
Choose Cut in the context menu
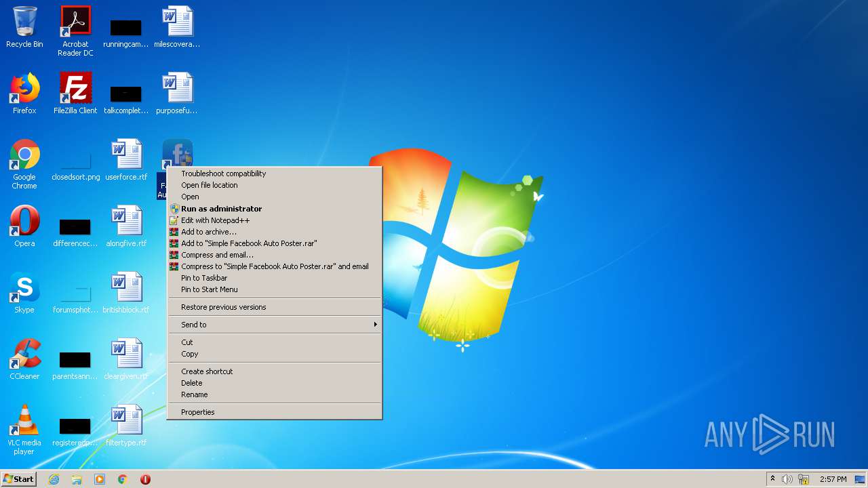[x=275, y=342]
